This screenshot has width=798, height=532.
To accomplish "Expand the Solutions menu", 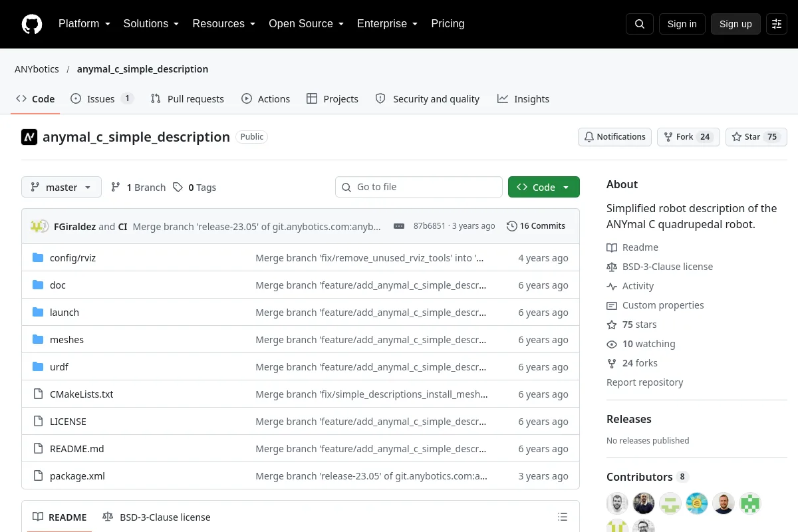I will tap(151, 24).
